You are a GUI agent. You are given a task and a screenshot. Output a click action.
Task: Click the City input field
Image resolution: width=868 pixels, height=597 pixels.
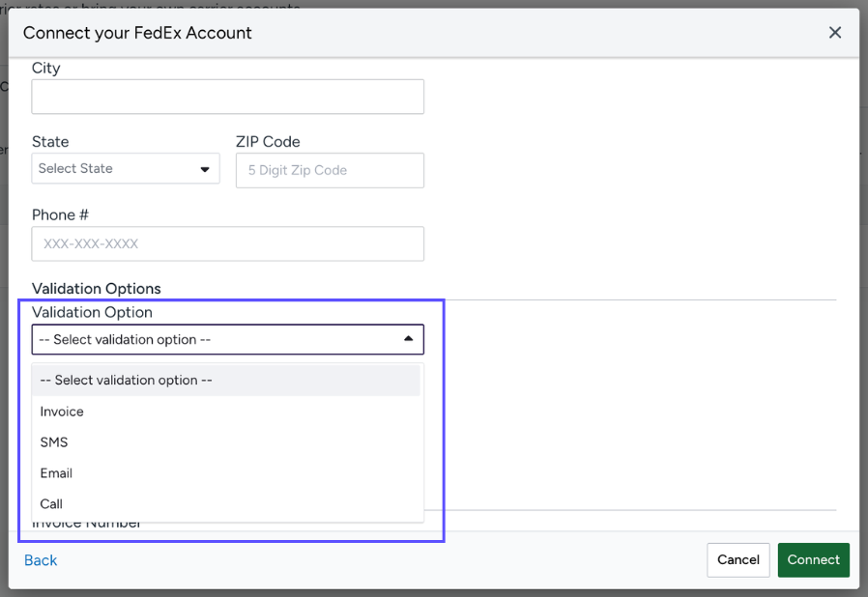coord(227,97)
